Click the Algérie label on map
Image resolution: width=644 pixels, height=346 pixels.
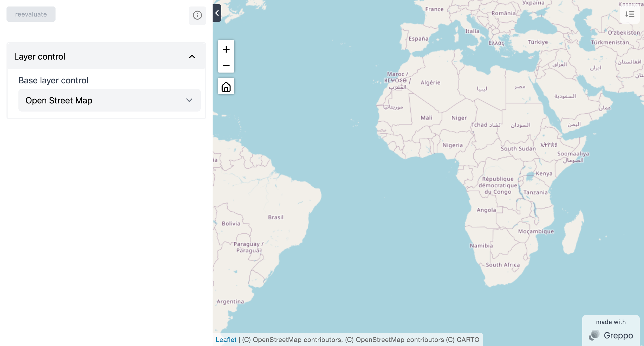tap(430, 83)
